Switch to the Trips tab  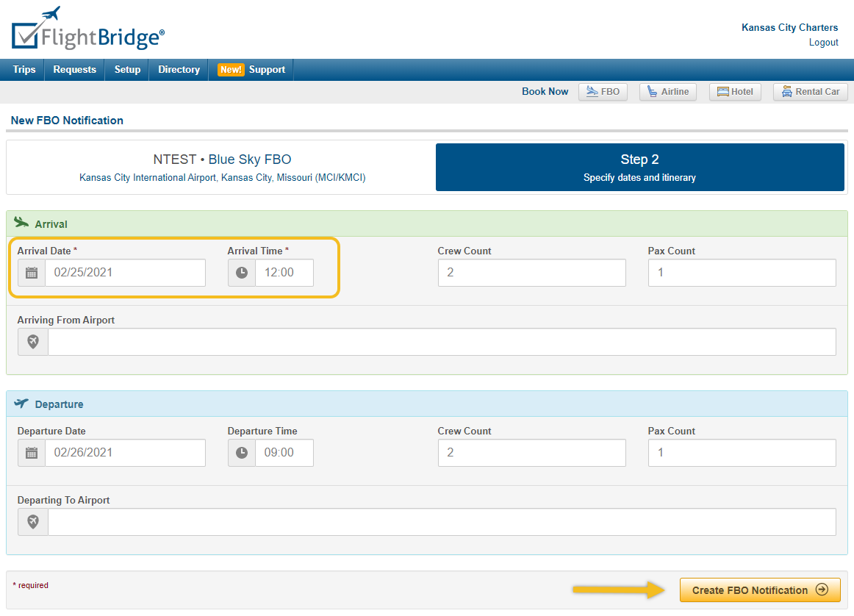pos(24,69)
